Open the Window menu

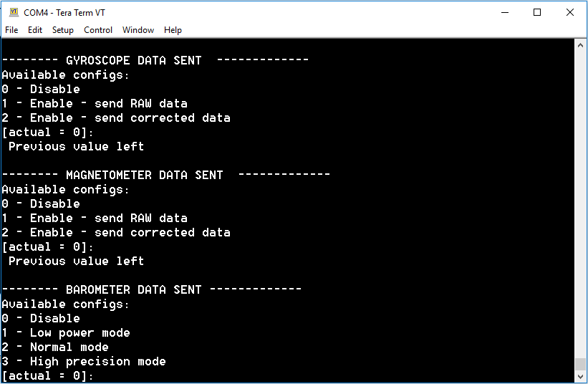[138, 30]
